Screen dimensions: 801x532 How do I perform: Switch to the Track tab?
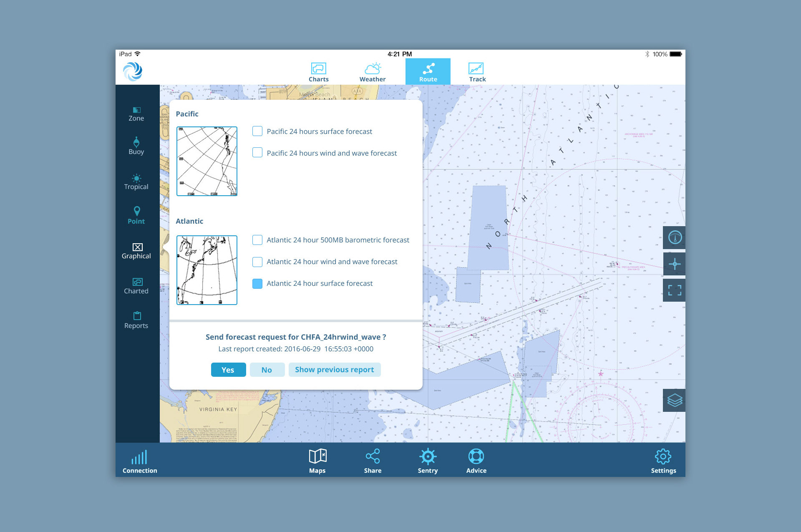click(477, 72)
